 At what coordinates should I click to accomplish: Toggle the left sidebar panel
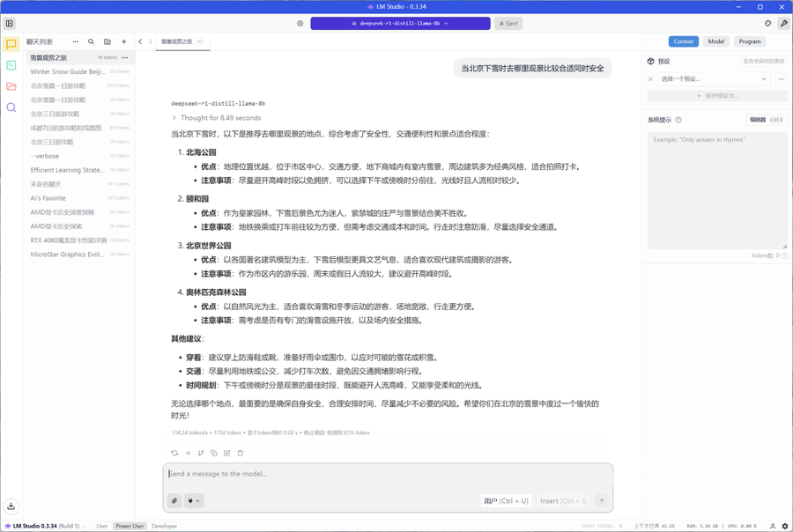pos(11,24)
